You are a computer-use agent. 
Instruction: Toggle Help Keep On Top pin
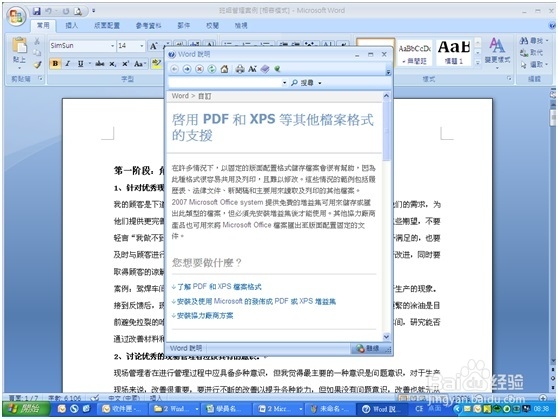pyautogui.click(x=277, y=69)
